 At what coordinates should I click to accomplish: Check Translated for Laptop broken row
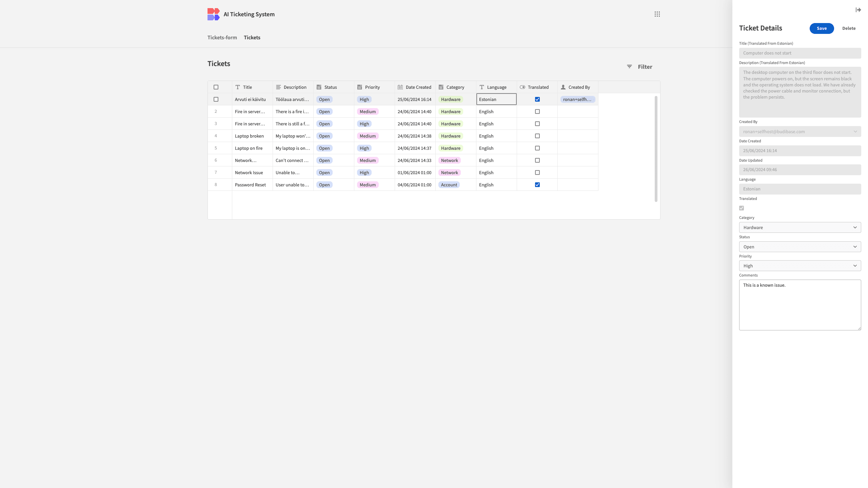[537, 136]
